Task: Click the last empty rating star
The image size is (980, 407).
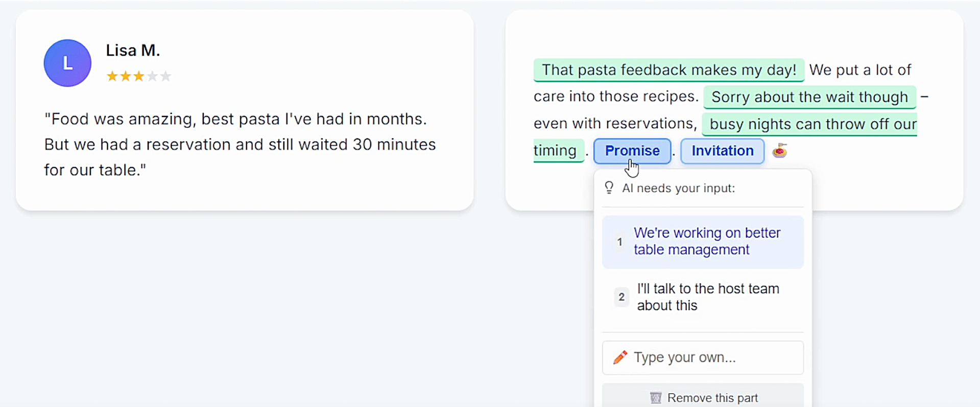Action: point(165,77)
